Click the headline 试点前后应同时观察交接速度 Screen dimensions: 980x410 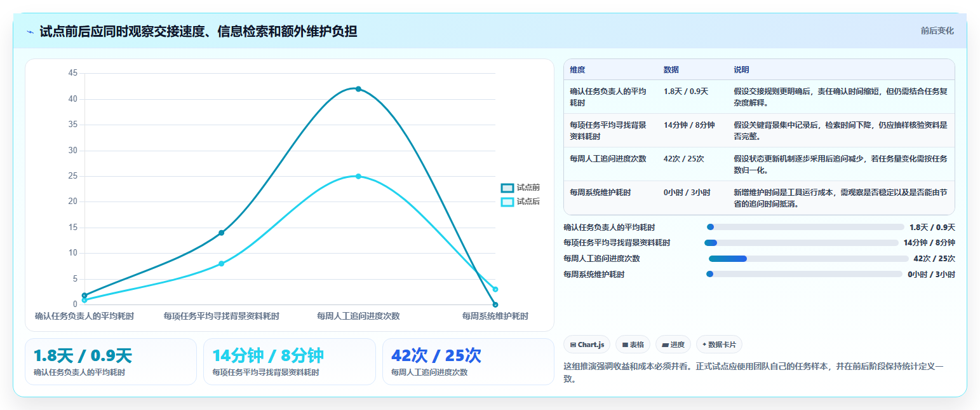198,31
